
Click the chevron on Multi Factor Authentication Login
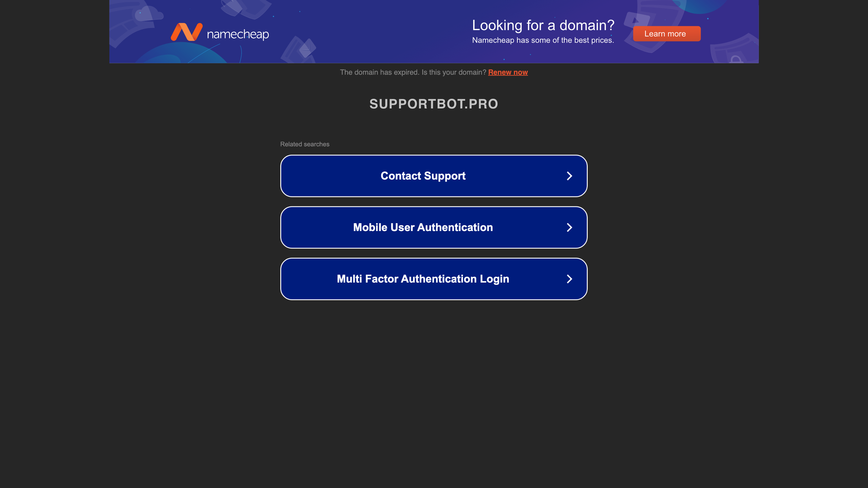point(569,279)
